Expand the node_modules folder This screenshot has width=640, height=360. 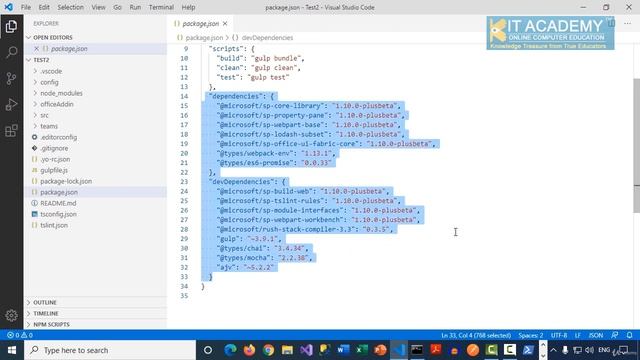[x=61, y=93]
